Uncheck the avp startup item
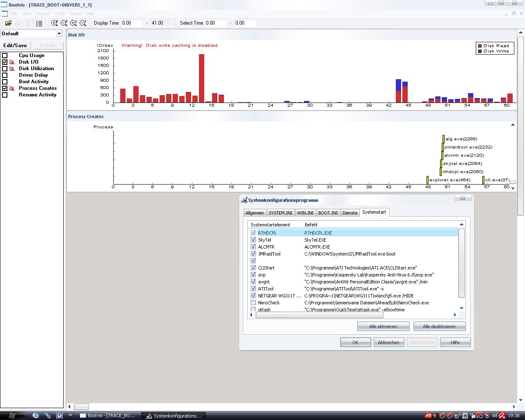525x420 pixels. point(253,274)
